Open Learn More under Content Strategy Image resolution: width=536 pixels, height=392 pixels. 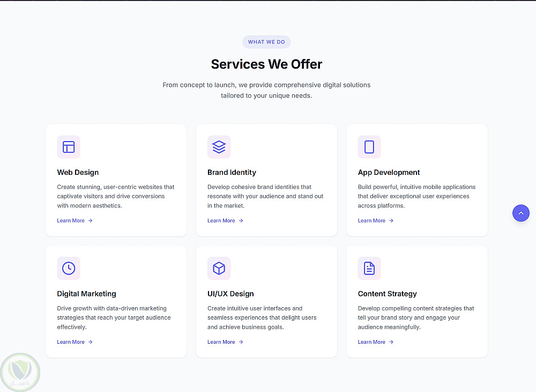pos(375,342)
